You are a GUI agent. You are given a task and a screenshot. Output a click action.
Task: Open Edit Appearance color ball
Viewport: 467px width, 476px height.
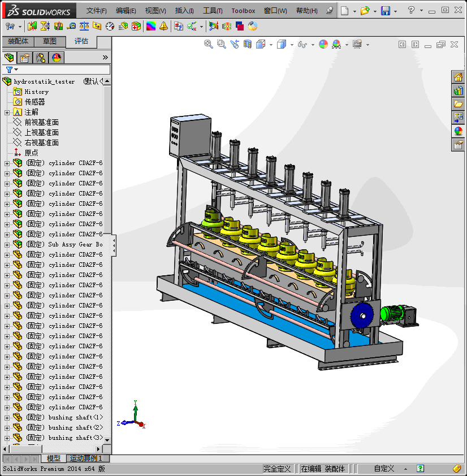tap(323, 44)
